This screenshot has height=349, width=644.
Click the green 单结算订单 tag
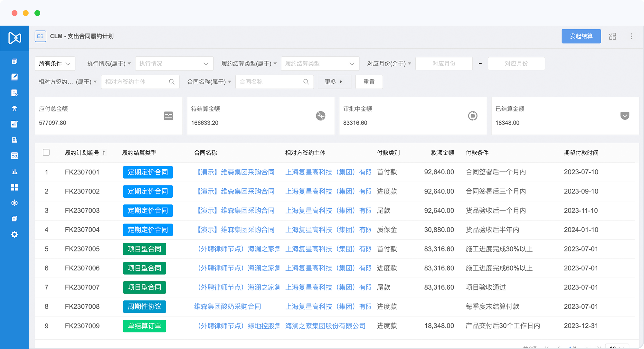(144, 326)
